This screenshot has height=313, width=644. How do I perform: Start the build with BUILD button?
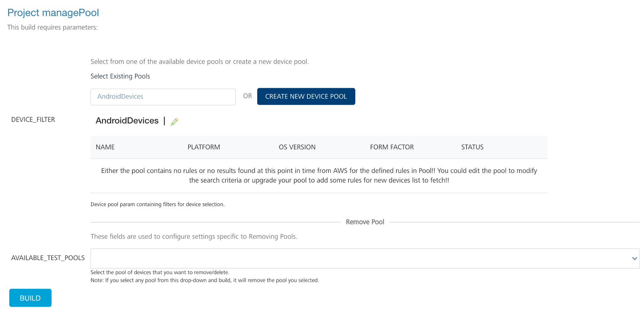pos(30,298)
